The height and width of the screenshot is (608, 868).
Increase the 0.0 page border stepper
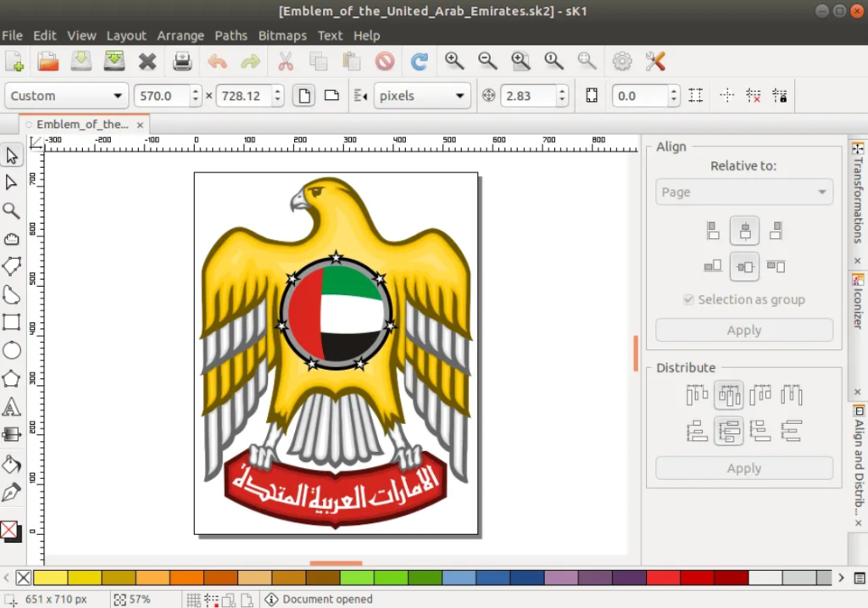tap(673, 90)
